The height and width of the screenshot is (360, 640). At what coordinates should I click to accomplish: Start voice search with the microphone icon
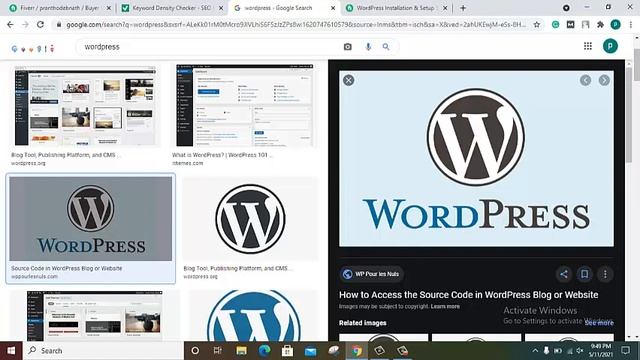[368, 47]
